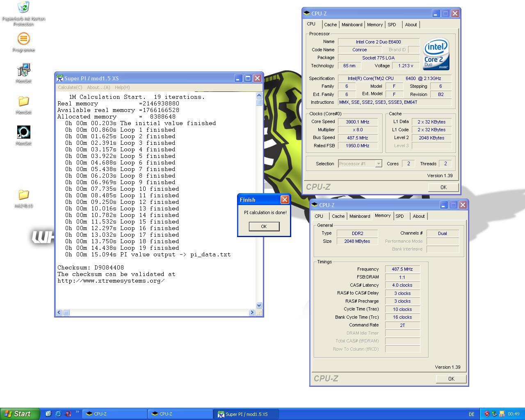Screen dimensions: 525x420
Task: Switch to About tab in lower CPU-Z window
Action: [418, 216]
